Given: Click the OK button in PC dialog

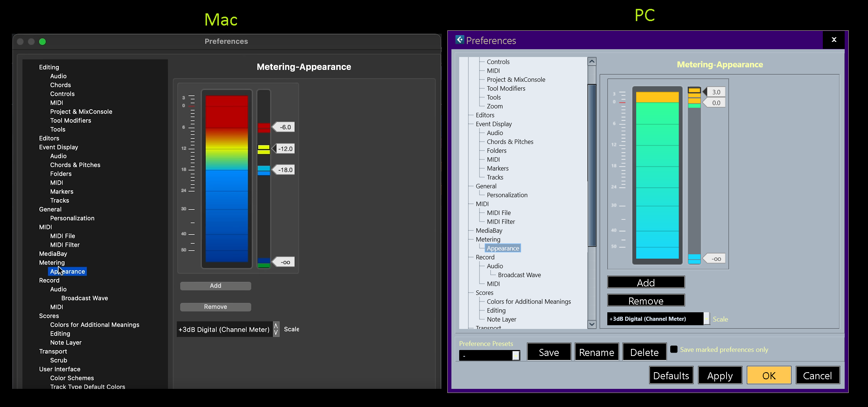Looking at the screenshot, I should (769, 376).
